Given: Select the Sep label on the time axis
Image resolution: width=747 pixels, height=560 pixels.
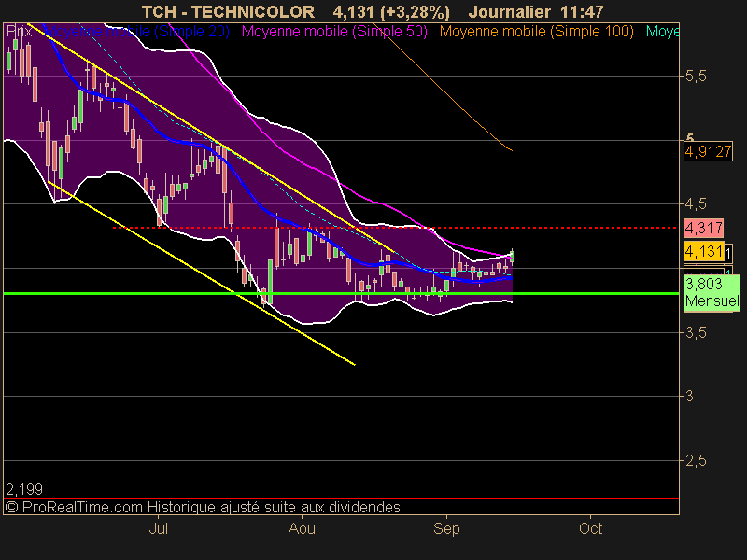Looking at the screenshot, I should coord(446,528).
